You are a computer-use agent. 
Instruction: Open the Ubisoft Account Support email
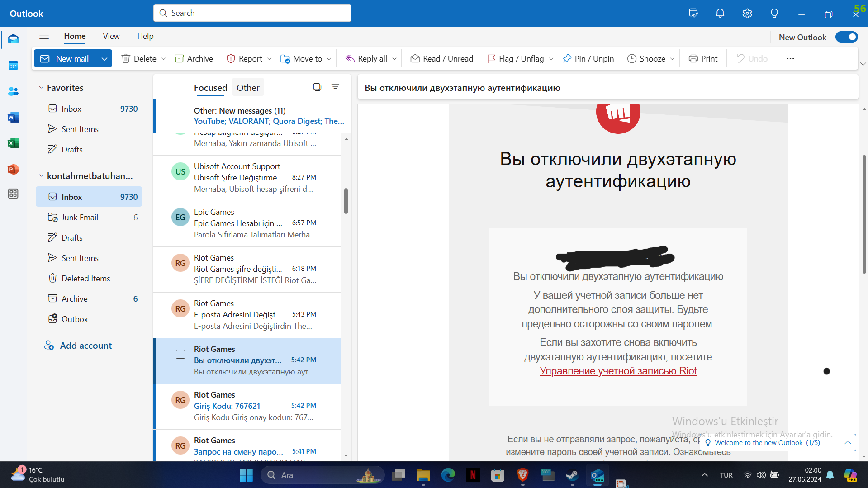[247, 178]
